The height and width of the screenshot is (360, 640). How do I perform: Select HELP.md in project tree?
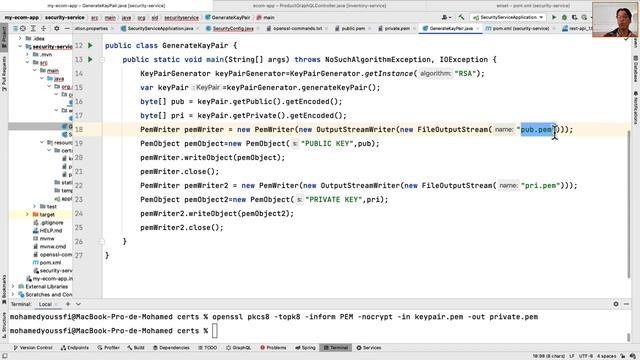coord(51,231)
